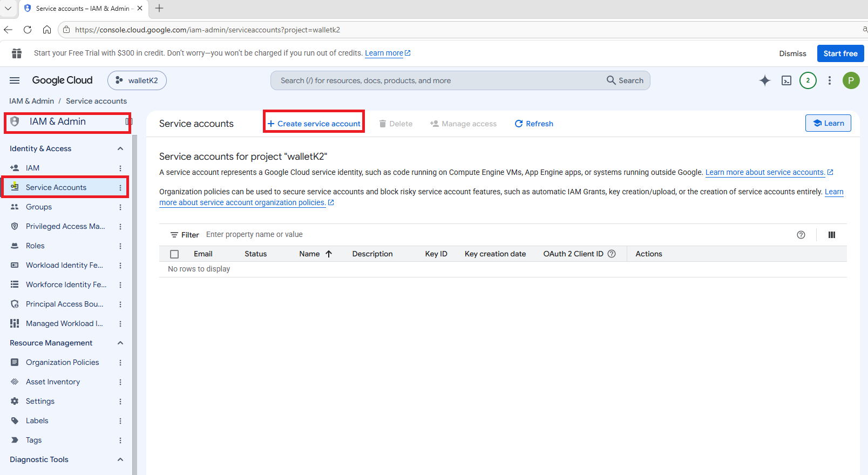Collapse the Diagnostic Tools section
868x475 pixels.
coord(120,459)
